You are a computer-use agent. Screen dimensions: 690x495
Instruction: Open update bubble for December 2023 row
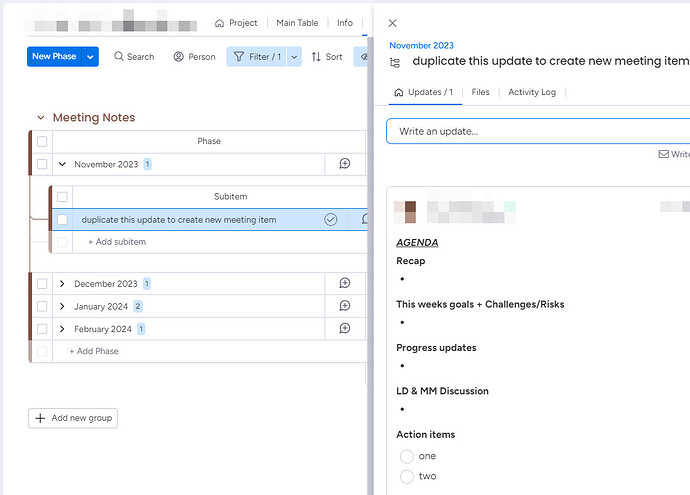[345, 283]
